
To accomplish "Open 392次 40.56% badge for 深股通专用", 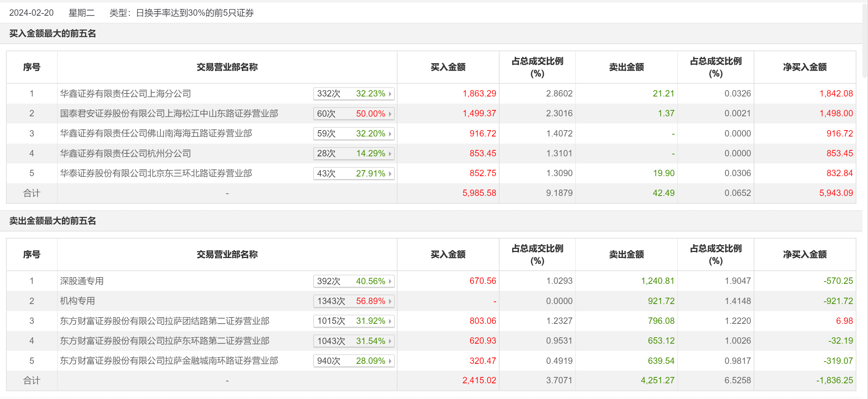I will click(x=354, y=281).
